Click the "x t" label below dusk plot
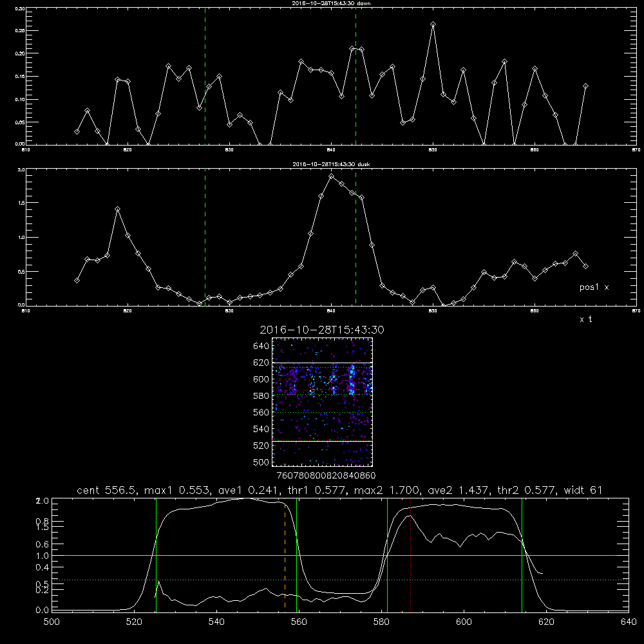The image size is (644, 644). (x=585, y=319)
